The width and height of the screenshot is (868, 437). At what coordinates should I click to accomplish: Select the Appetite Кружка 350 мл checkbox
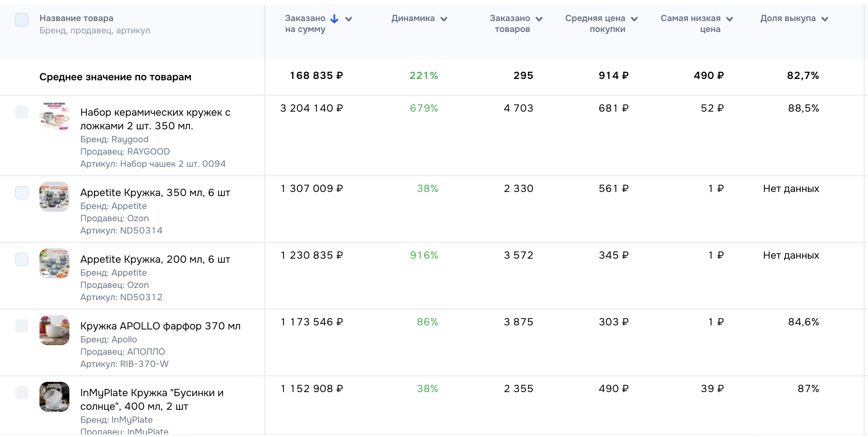(x=22, y=193)
